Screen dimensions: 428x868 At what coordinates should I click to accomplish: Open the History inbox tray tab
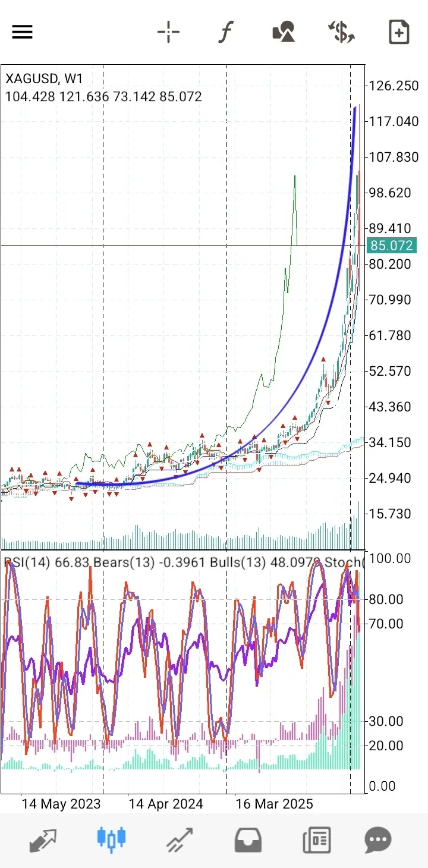tap(248, 840)
